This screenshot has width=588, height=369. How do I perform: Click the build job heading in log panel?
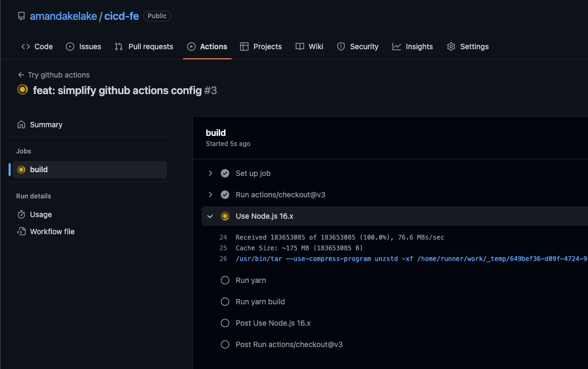[x=215, y=133]
